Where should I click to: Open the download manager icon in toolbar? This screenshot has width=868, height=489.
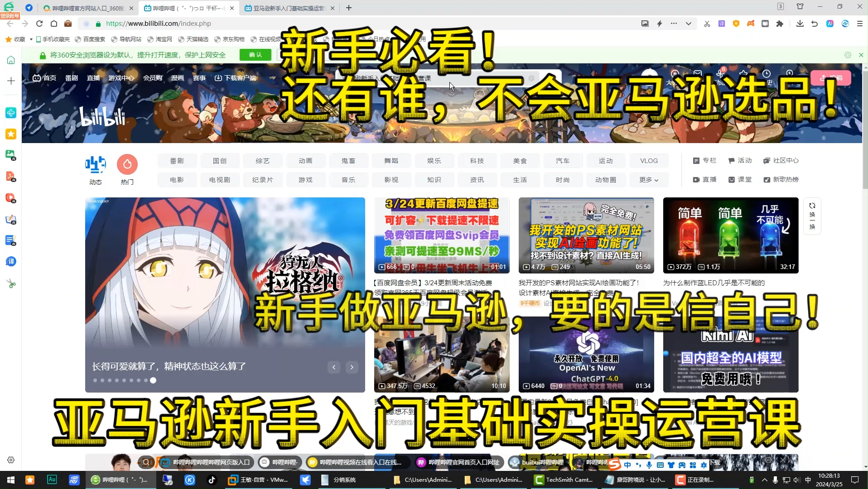(x=800, y=23)
